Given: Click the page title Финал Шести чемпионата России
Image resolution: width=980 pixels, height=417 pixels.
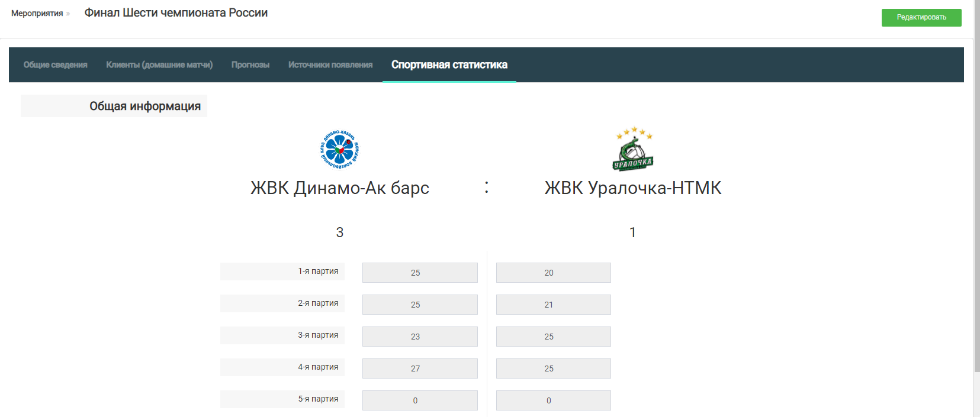Looking at the screenshot, I should point(176,13).
